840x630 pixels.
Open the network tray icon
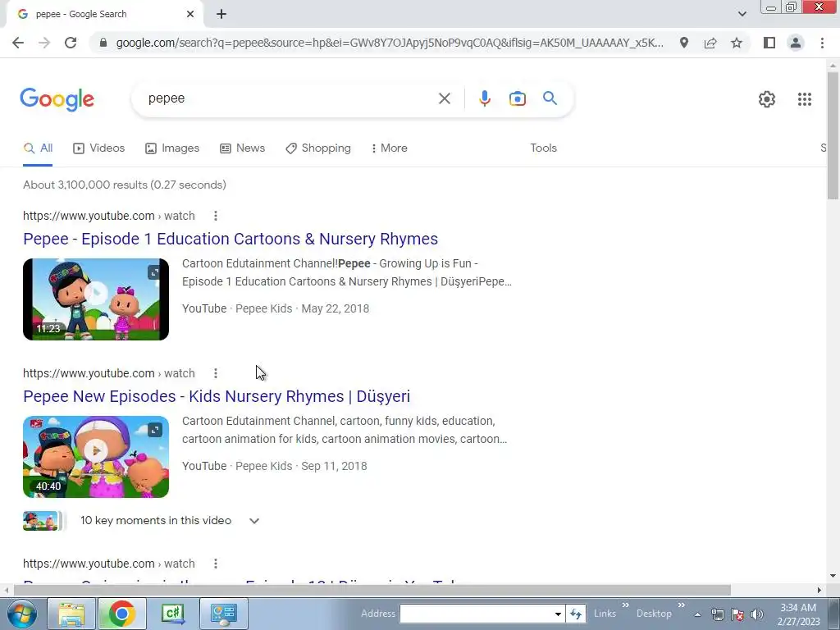click(717, 614)
